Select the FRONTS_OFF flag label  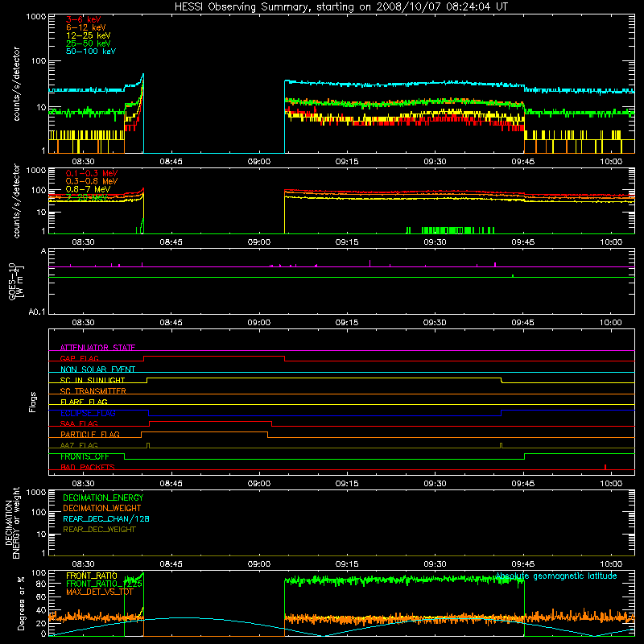coord(85,456)
